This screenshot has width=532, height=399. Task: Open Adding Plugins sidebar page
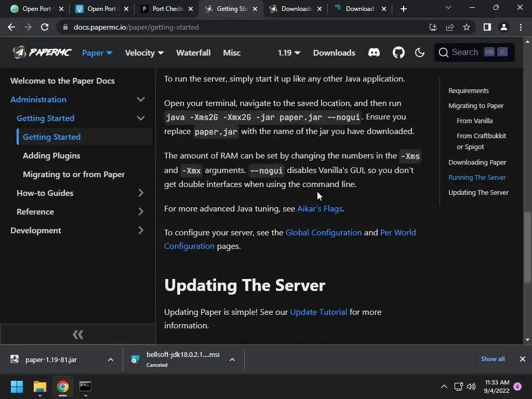point(51,155)
